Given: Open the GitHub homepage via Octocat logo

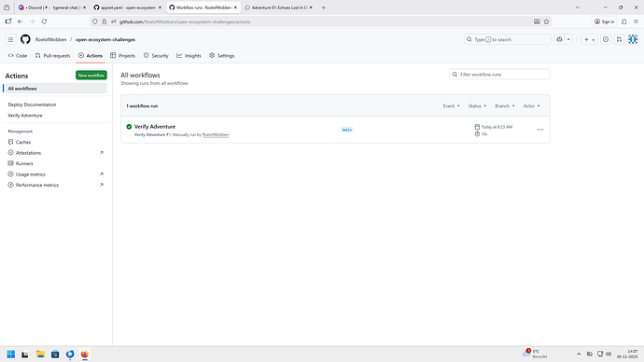Looking at the screenshot, I should point(25,39).
